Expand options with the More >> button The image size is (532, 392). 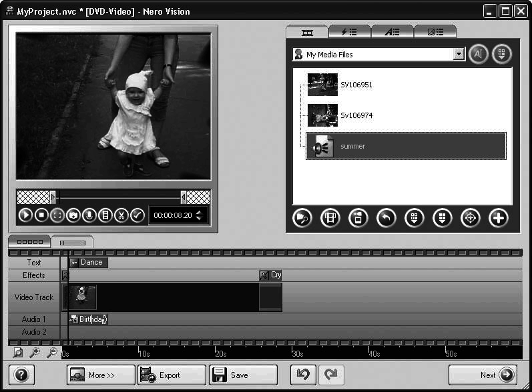[100, 375]
